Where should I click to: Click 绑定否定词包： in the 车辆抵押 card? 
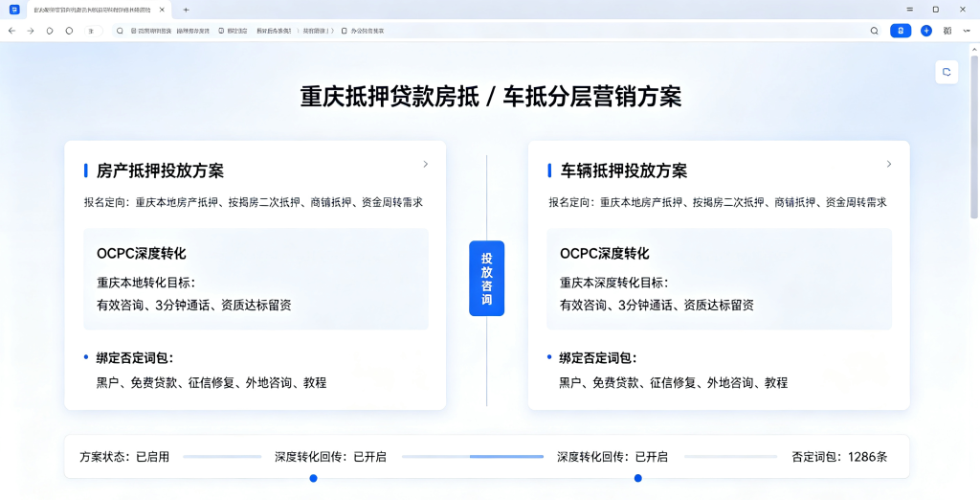597,358
